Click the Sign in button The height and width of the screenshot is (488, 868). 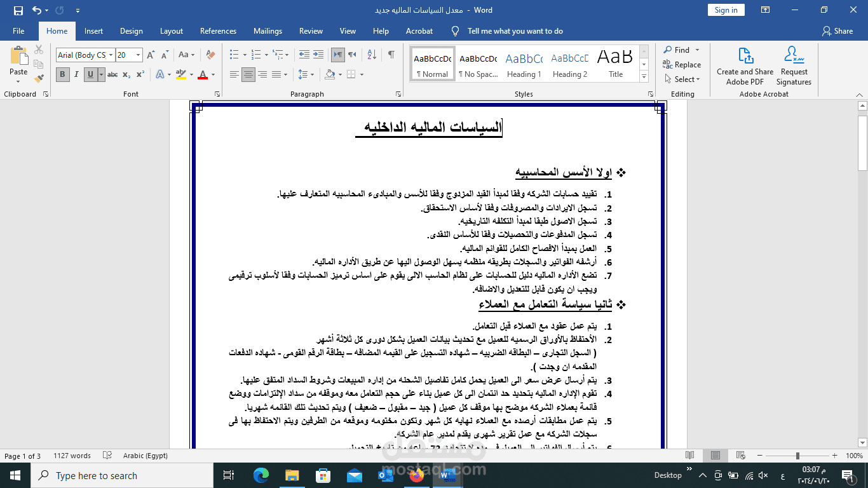pos(726,10)
